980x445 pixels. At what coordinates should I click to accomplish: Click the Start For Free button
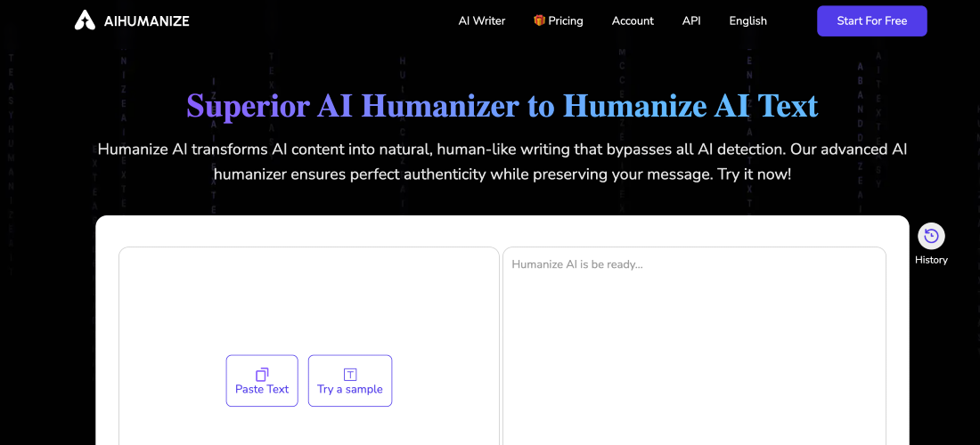coord(872,21)
